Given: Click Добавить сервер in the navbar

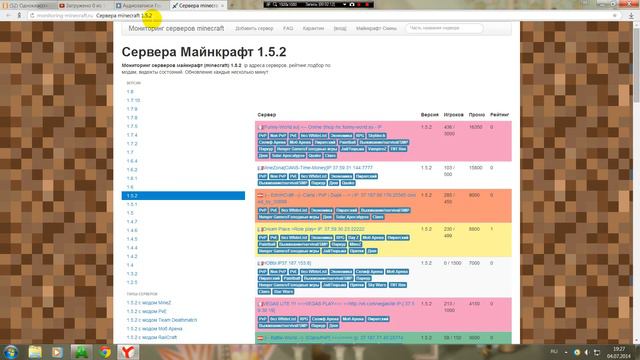Looking at the screenshot, I should (254, 29).
